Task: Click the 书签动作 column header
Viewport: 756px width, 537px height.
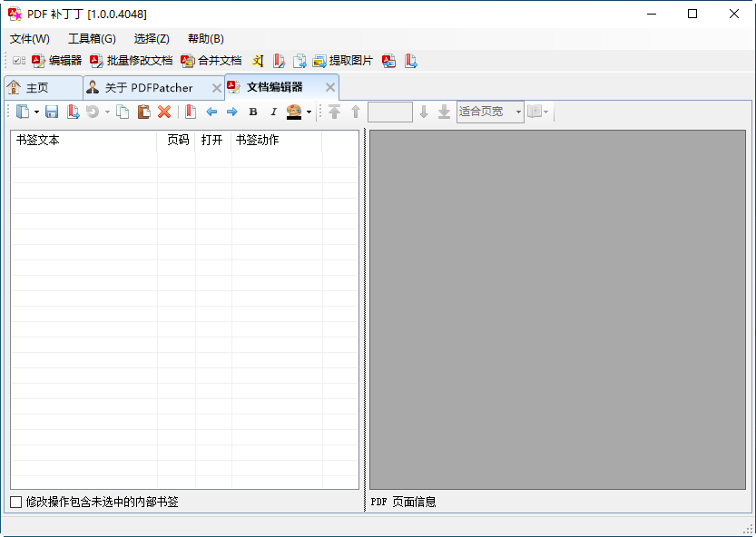Action: (x=277, y=141)
